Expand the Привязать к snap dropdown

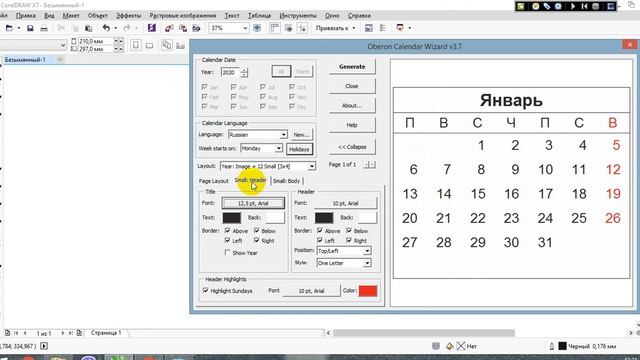[354, 28]
